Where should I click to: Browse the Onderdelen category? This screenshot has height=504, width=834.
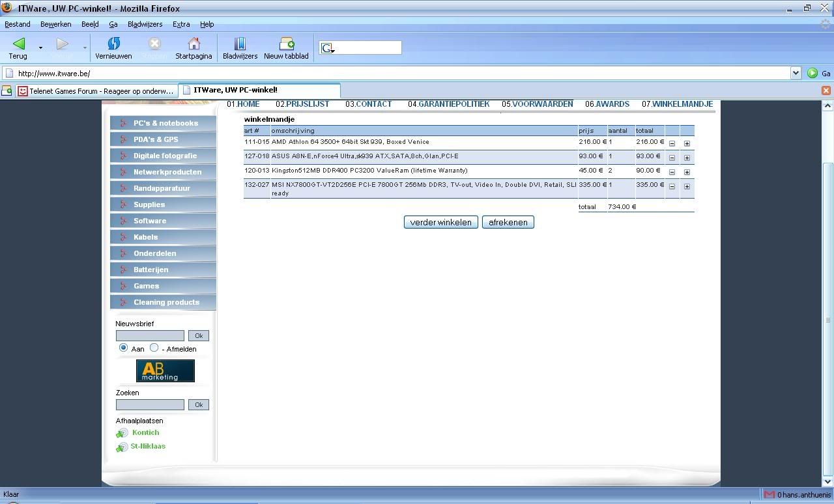click(163, 253)
